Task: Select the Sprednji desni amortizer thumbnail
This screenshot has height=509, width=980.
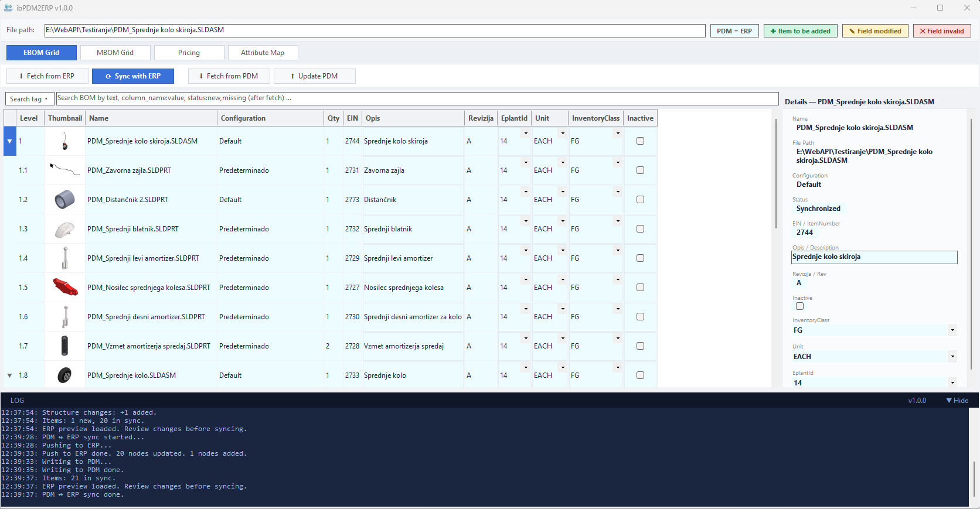Action: (x=65, y=317)
